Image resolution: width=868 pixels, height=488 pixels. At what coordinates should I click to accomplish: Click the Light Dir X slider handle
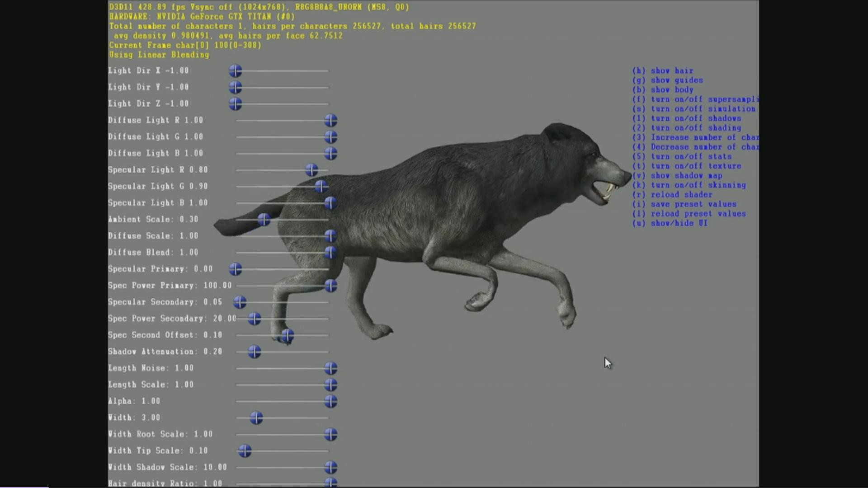point(235,71)
